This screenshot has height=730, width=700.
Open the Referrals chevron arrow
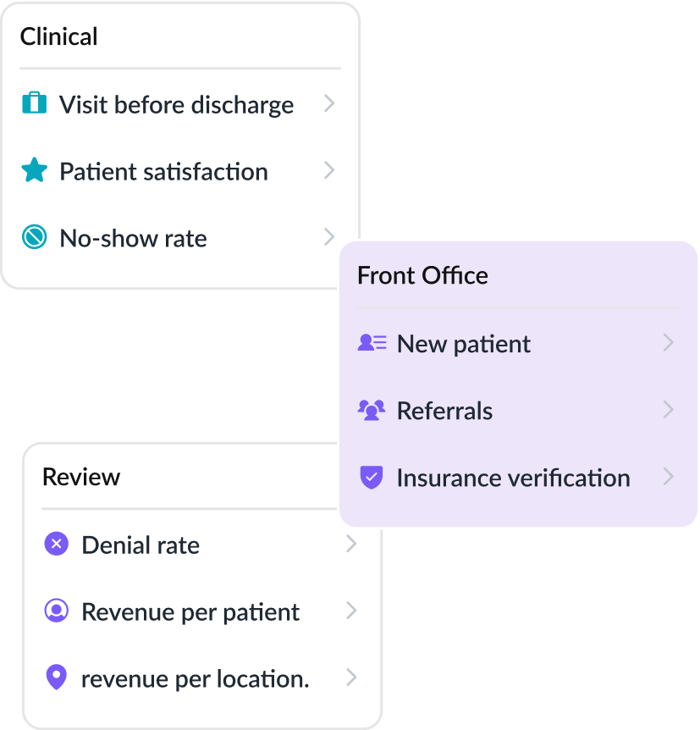(x=669, y=410)
